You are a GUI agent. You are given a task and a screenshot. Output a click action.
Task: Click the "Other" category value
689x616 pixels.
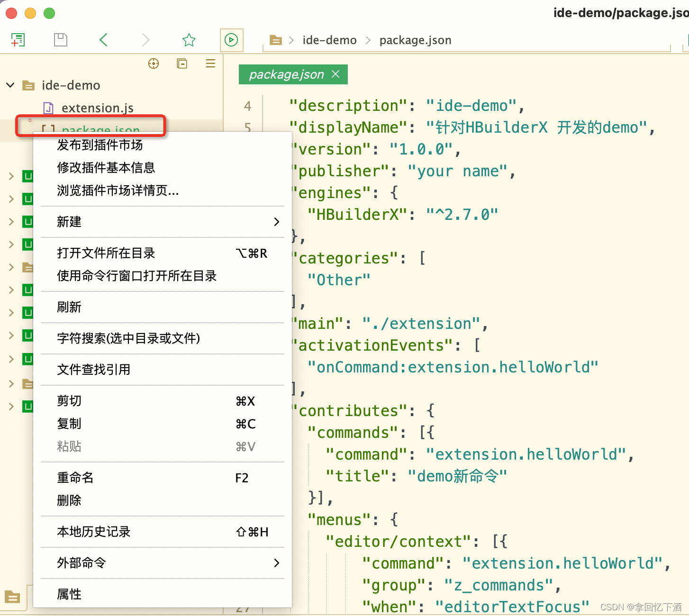pos(339,280)
